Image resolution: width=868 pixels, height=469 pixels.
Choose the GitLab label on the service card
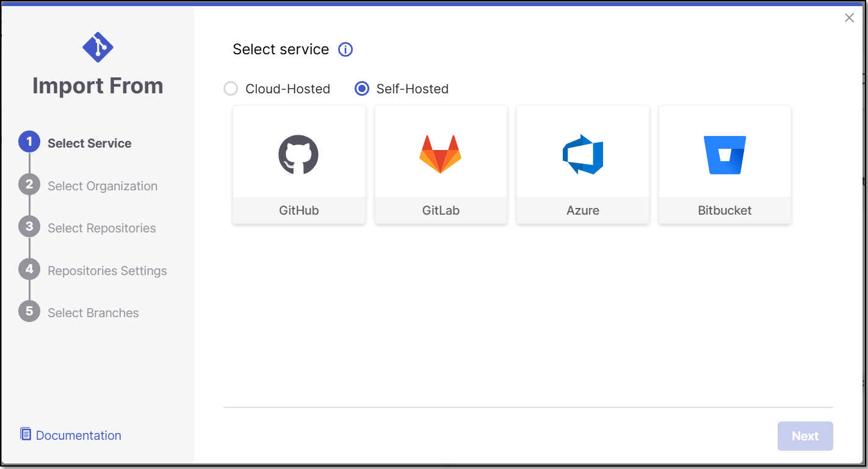coord(441,210)
